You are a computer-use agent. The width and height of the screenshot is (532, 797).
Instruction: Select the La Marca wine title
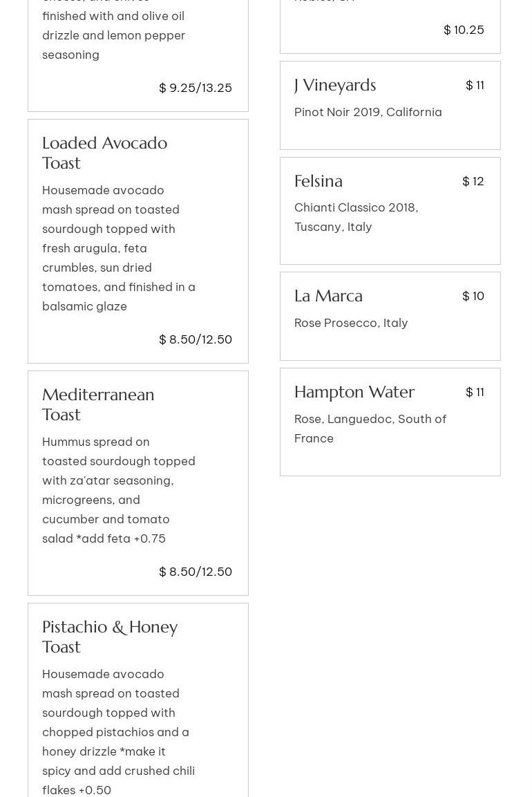(328, 296)
